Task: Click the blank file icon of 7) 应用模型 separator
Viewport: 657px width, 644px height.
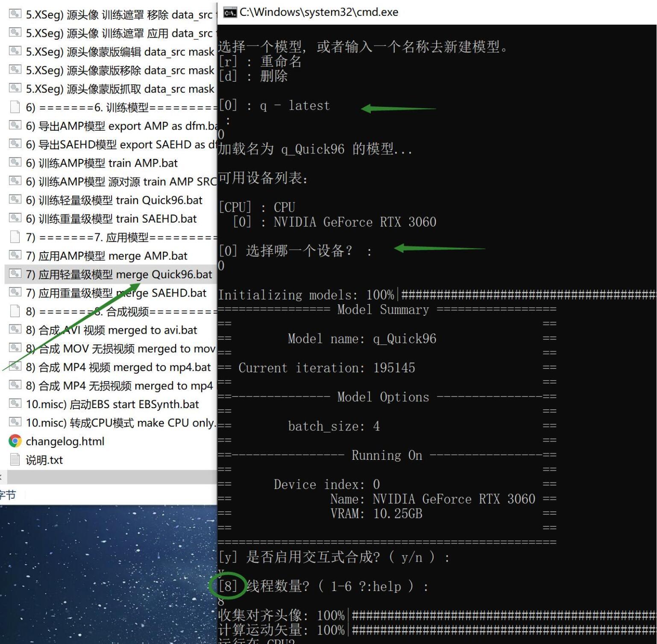Action: [15, 236]
